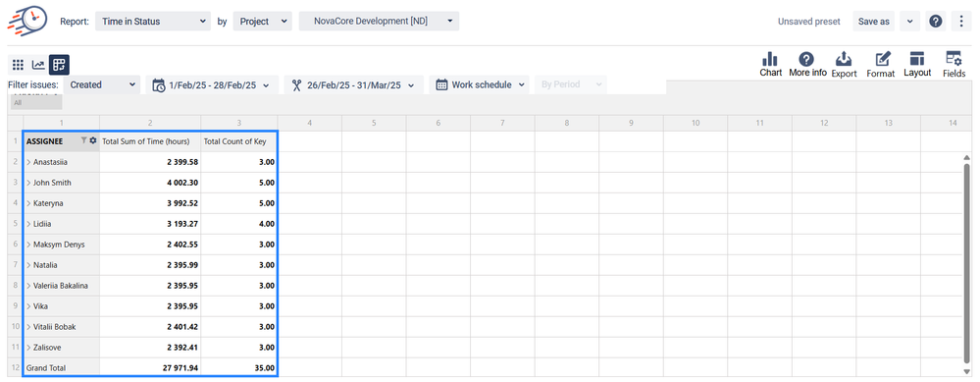Open 1/Feb/25 - 28/Feb/25 date range picker

coord(211,85)
